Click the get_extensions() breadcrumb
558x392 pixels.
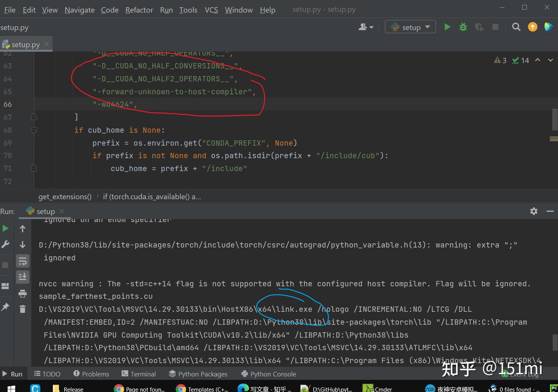point(65,197)
